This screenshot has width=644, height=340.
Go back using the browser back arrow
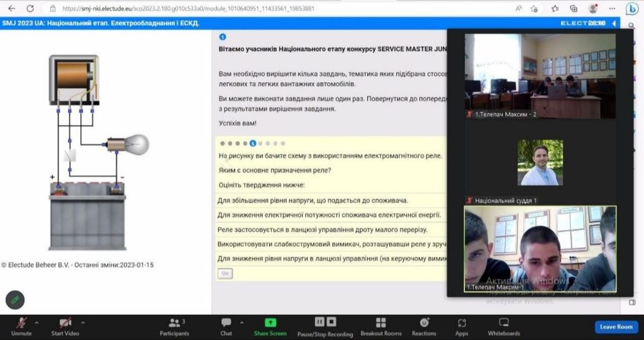click(x=11, y=8)
